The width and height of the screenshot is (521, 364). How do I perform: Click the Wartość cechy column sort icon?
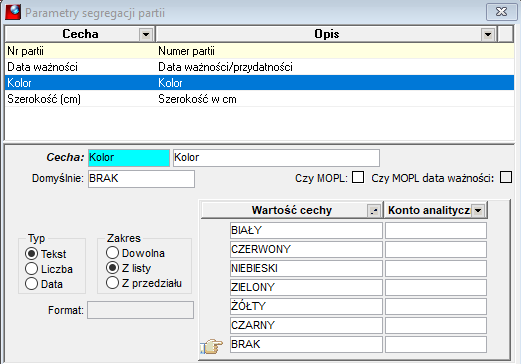click(374, 210)
